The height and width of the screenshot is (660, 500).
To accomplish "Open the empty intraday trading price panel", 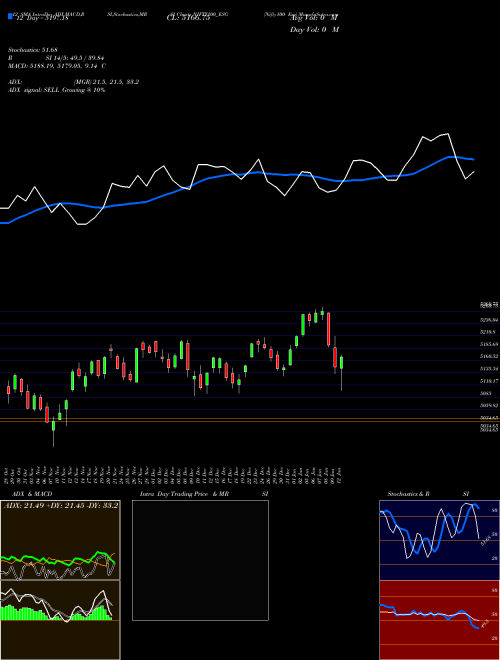I will click(200, 560).
